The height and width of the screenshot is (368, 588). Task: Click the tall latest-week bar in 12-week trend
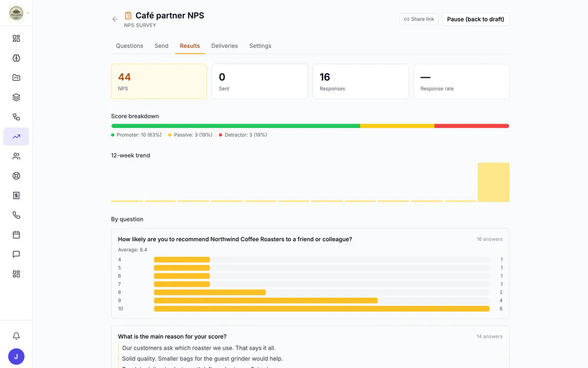494,182
